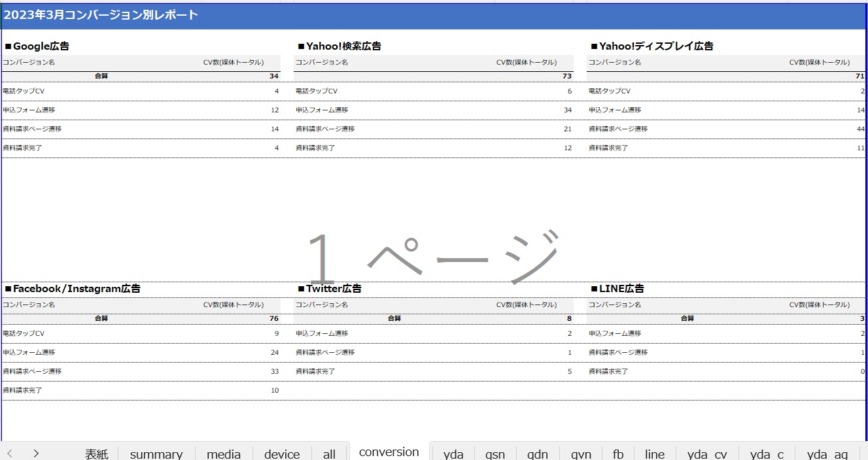Go to the device sheet tab
The height and width of the screenshot is (460, 868).
click(x=282, y=454)
